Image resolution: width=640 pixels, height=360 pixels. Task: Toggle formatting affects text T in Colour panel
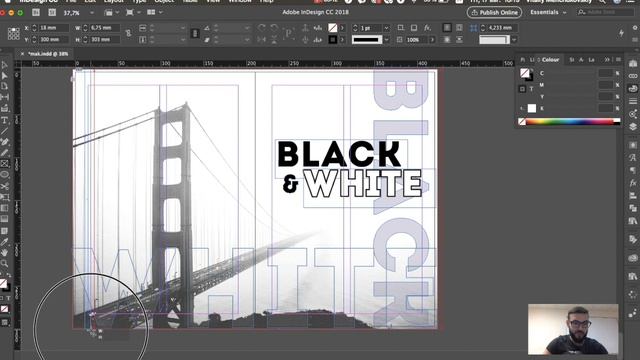[x=531, y=89]
